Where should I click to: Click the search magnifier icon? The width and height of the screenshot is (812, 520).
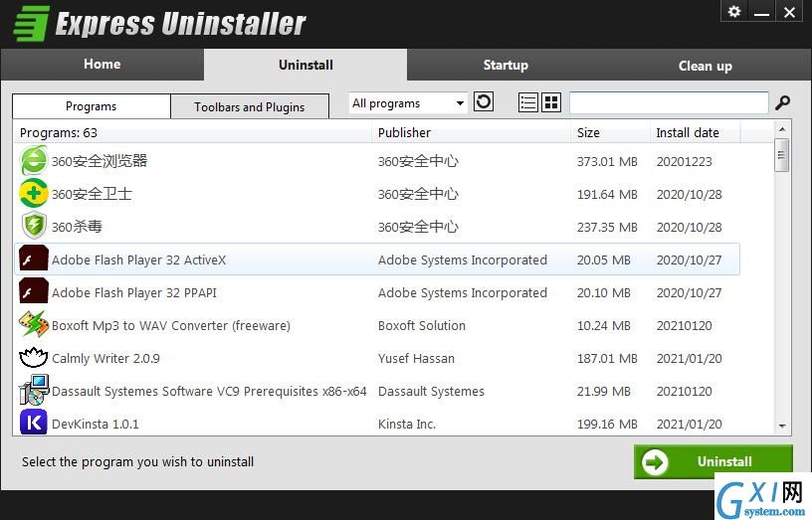click(782, 102)
